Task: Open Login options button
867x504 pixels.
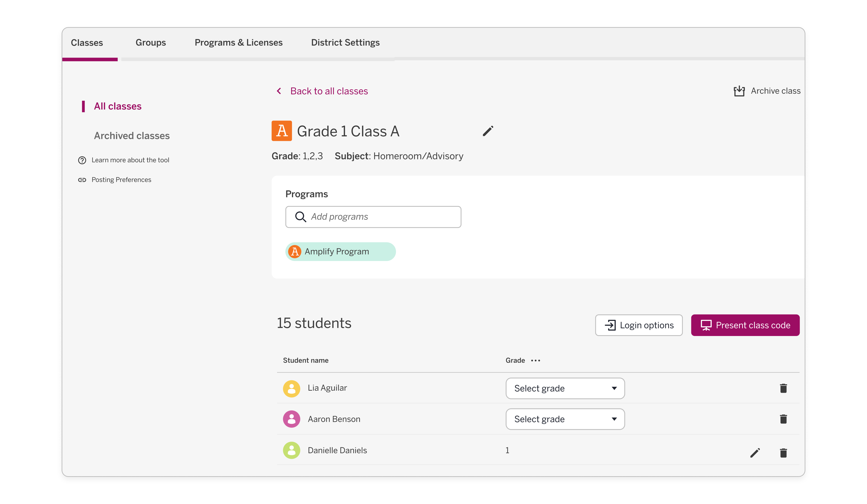Action: (x=639, y=325)
